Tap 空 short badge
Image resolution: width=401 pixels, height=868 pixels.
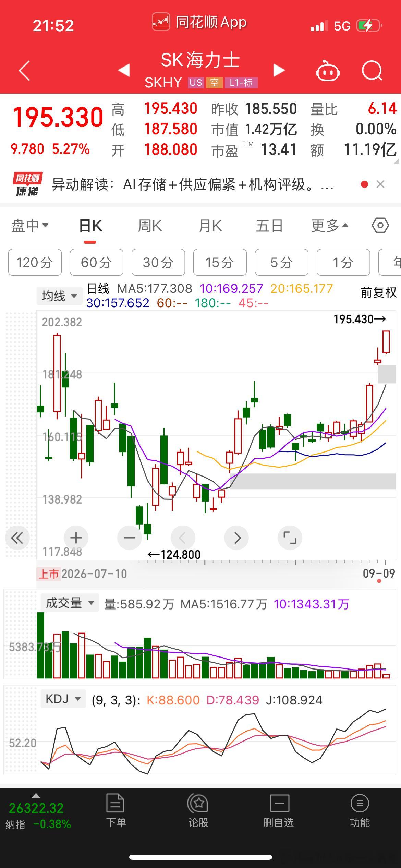click(x=214, y=83)
